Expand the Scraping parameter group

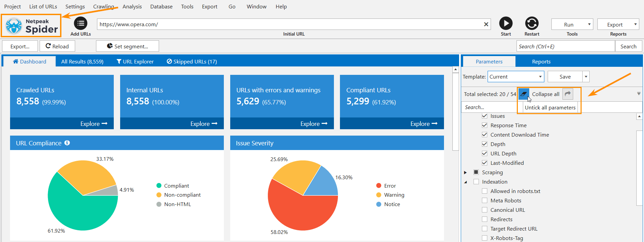[465, 172]
